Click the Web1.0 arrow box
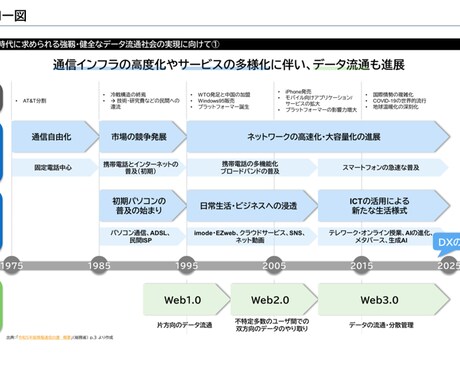Screen dimensions: 460x380 [x=187, y=300]
